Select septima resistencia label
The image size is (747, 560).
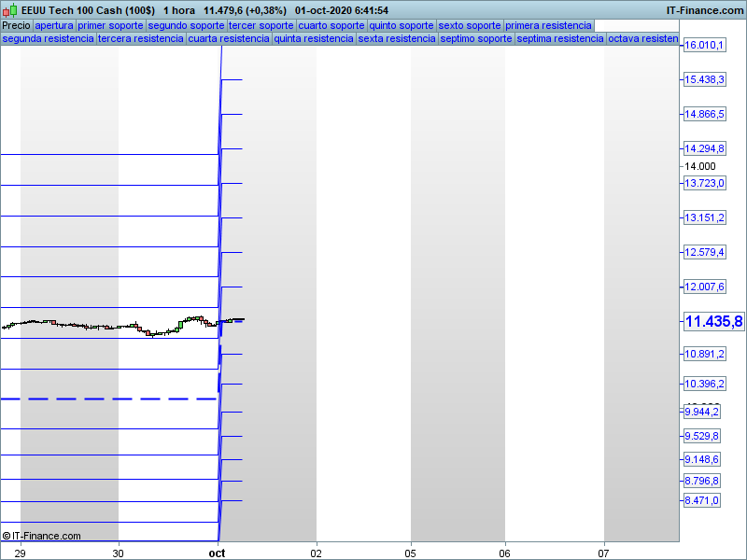pos(560,38)
